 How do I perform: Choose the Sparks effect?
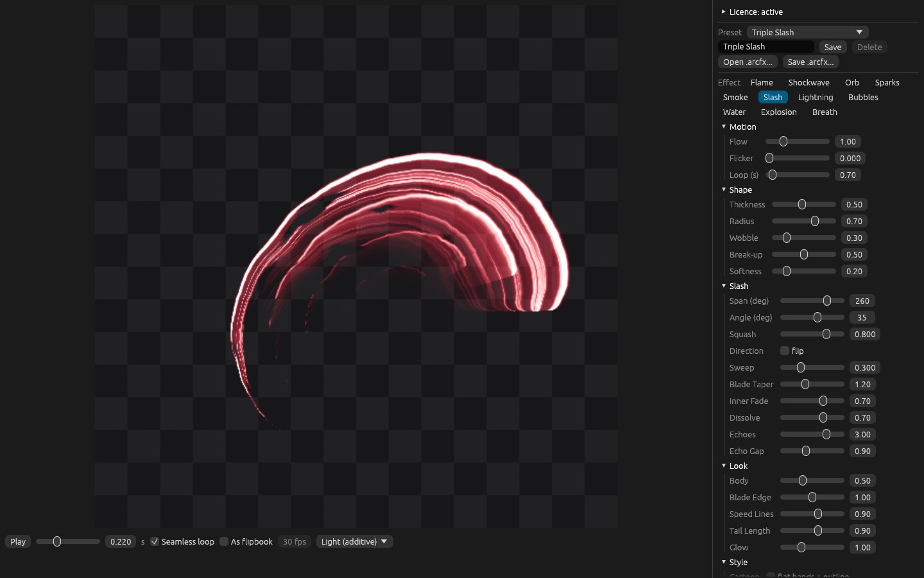point(887,82)
